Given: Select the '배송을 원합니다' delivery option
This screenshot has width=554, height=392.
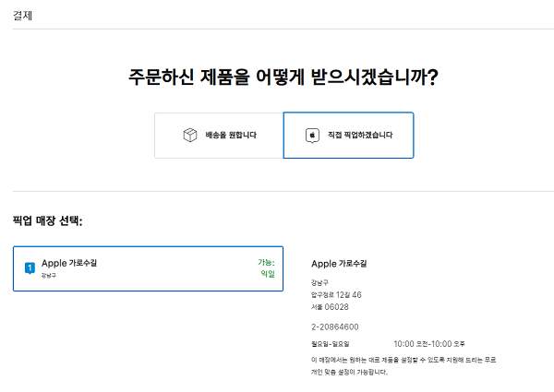Looking at the screenshot, I should click(x=219, y=136).
